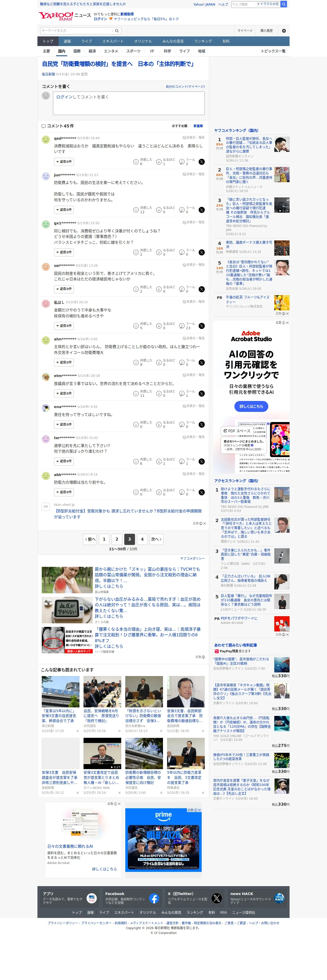The width and height of the screenshot is (327, 980).
Task: Share sei's comment on X
Action: [201, 290]
